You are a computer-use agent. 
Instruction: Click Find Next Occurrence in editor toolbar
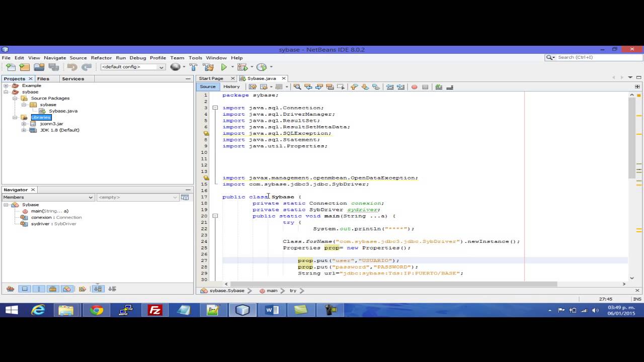click(x=319, y=87)
